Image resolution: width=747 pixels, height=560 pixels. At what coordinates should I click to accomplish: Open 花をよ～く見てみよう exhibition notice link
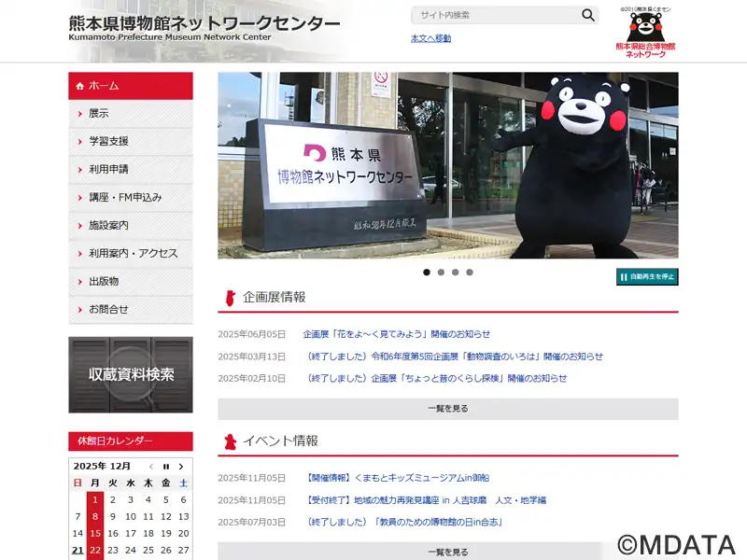tap(396, 334)
